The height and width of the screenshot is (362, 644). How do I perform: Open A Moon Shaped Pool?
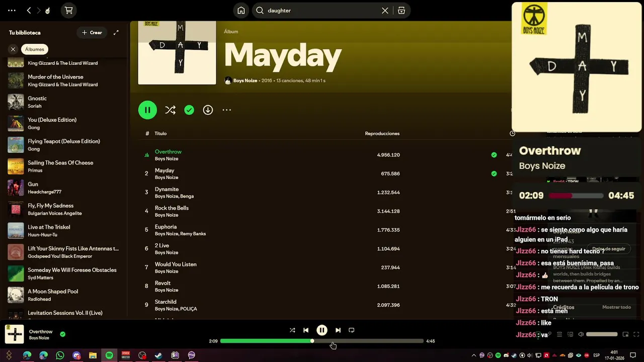tap(63, 295)
